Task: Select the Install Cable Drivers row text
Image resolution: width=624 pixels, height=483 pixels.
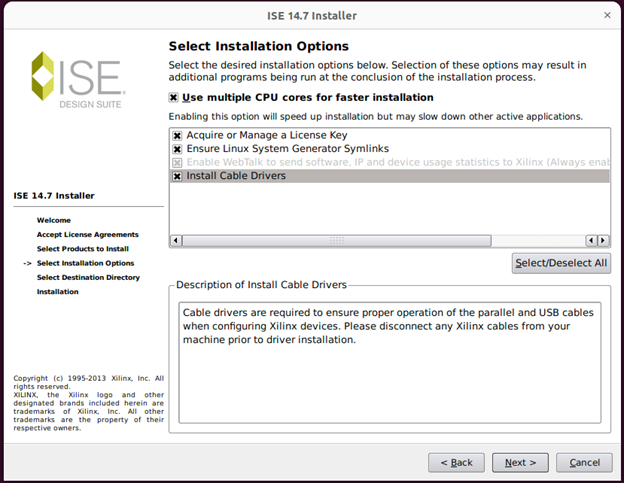Action: click(236, 176)
